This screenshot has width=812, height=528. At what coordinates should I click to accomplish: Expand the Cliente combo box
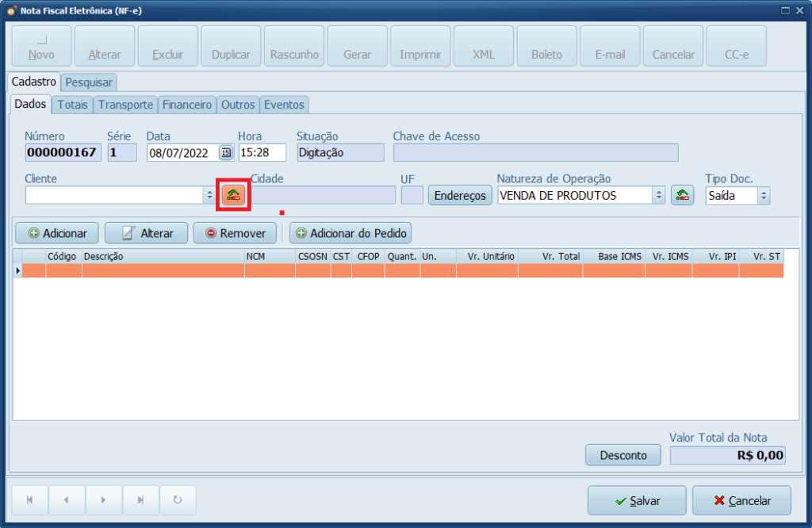[x=209, y=195]
